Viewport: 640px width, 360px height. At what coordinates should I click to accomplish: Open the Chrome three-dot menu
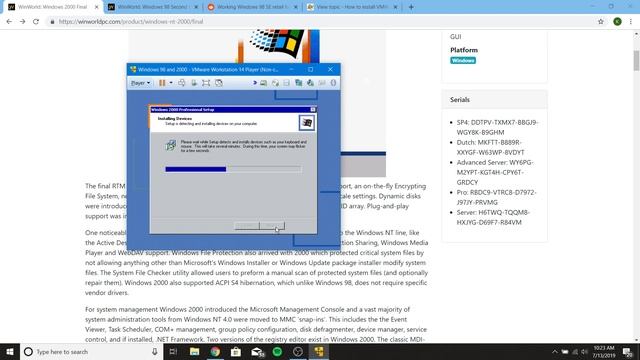pos(631,22)
